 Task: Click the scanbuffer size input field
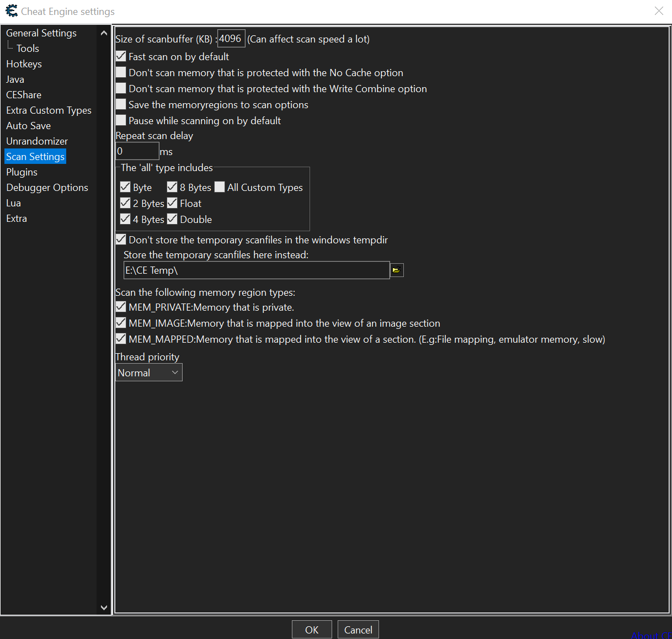(231, 39)
